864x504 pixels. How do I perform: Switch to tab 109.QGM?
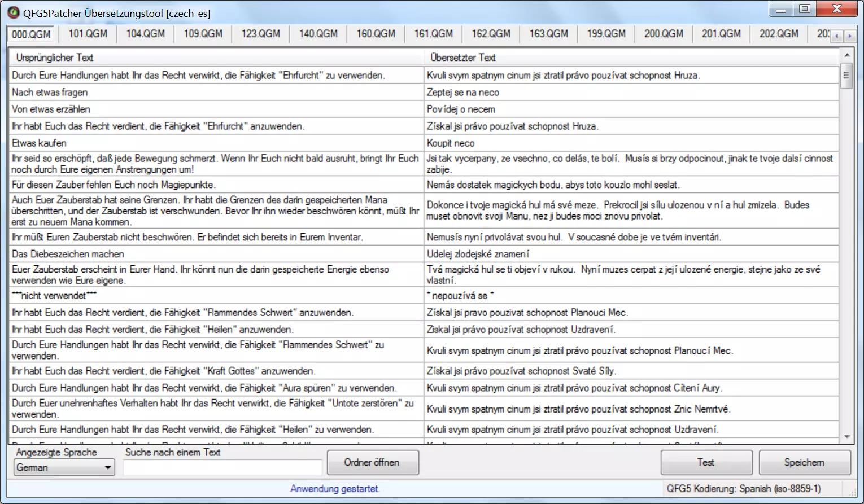tap(203, 34)
